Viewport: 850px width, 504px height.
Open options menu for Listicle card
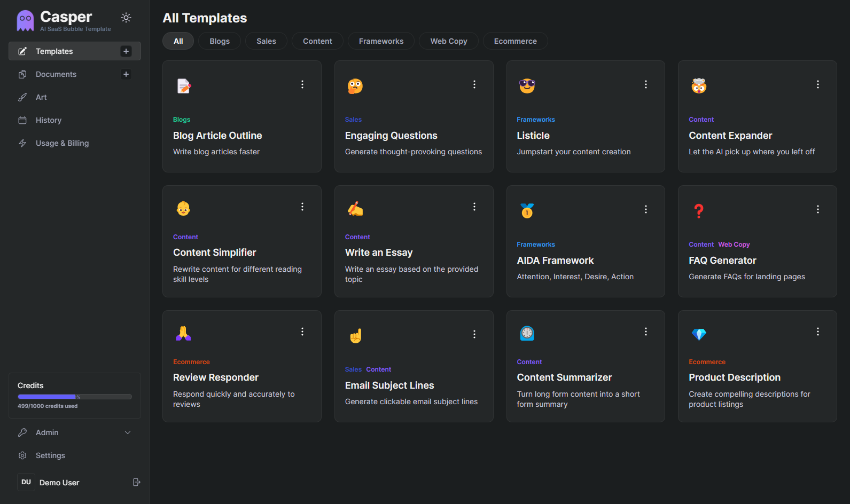[x=646, y=84]
